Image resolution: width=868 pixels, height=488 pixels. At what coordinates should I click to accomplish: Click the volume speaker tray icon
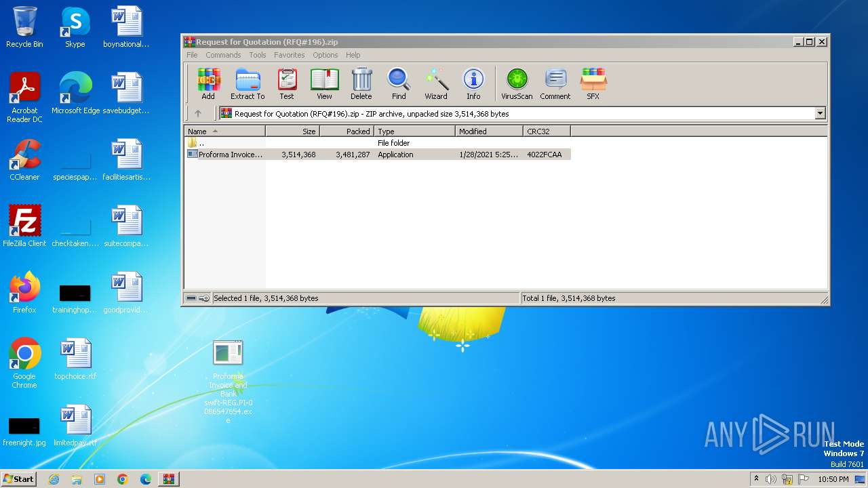[771, 479]
